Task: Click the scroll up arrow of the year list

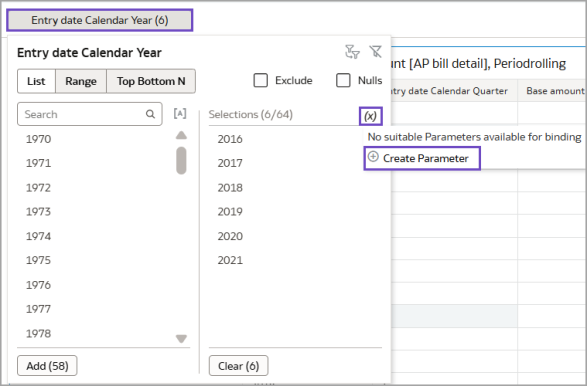Action: (x=181, y=135)
